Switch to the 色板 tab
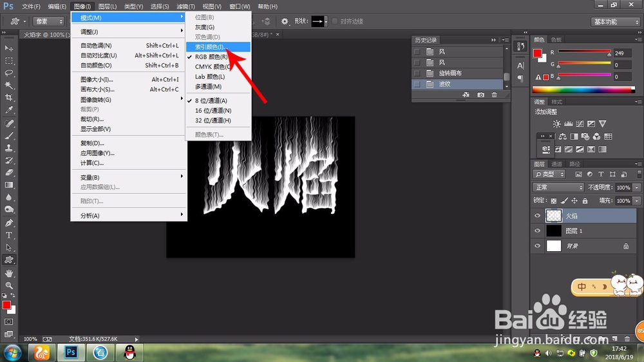This screenshot has width=644, height=362. (556, 40)
